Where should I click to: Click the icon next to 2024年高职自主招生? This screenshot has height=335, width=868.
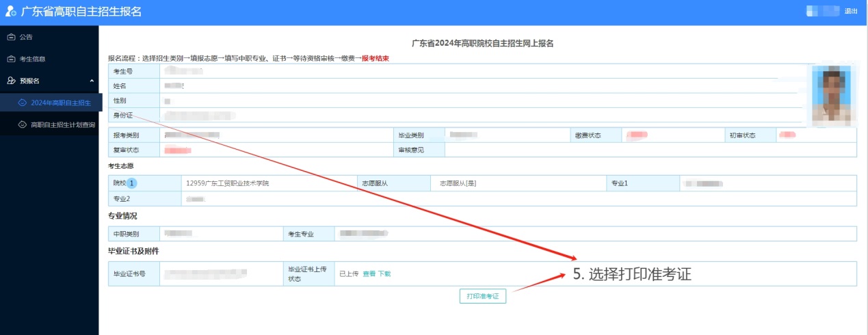point(22,103)
